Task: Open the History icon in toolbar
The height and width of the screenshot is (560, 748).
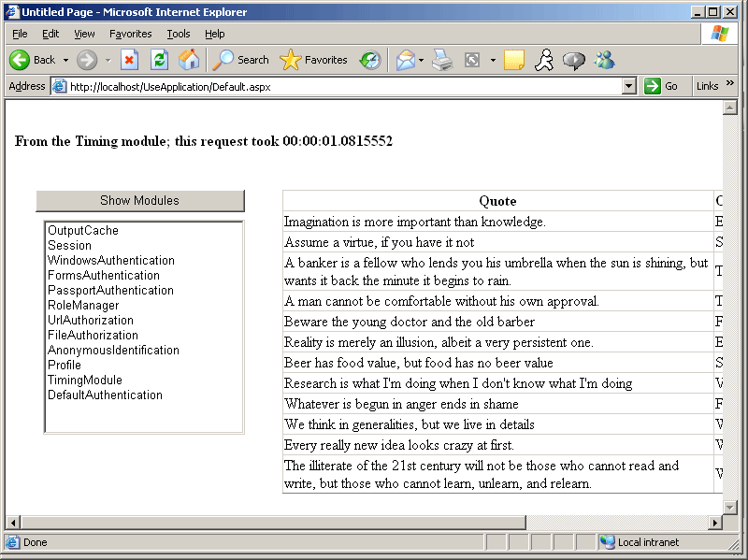Action: point(370,60)
